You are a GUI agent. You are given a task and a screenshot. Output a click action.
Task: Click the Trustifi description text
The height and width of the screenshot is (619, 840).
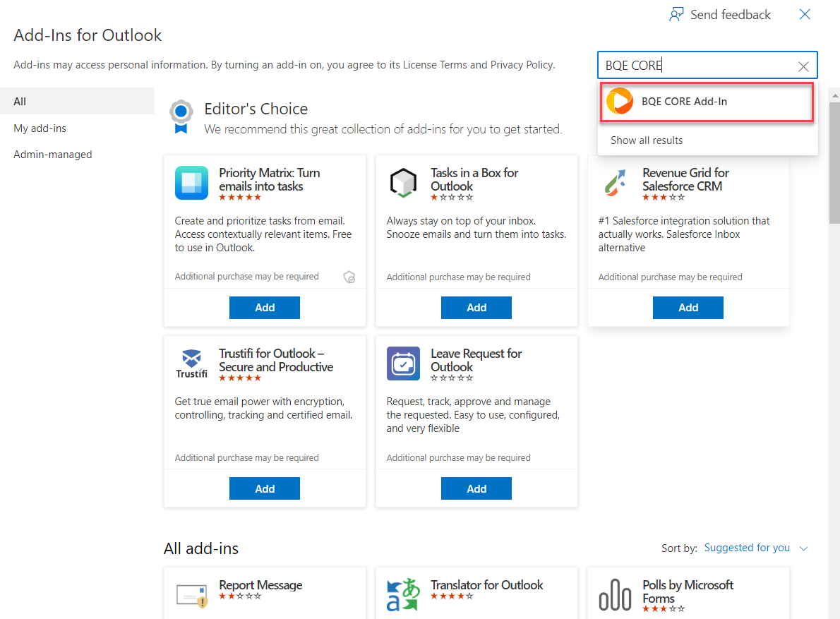point(263,408)
